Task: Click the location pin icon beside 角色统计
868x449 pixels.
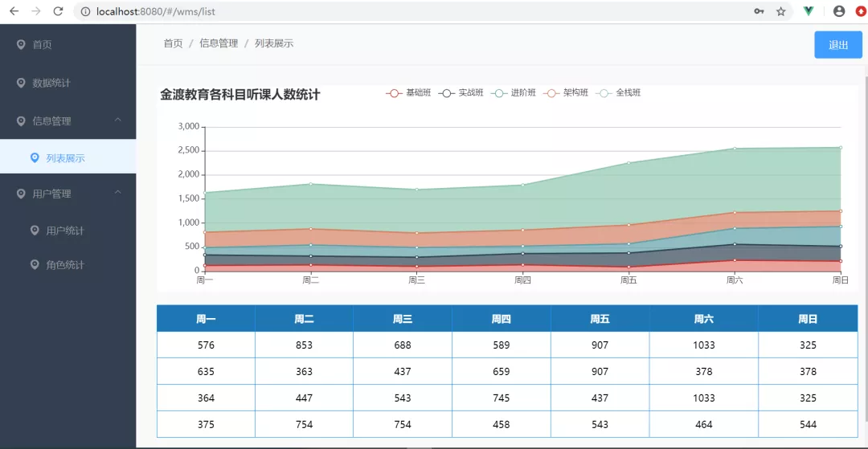Action: click(35, 265)
